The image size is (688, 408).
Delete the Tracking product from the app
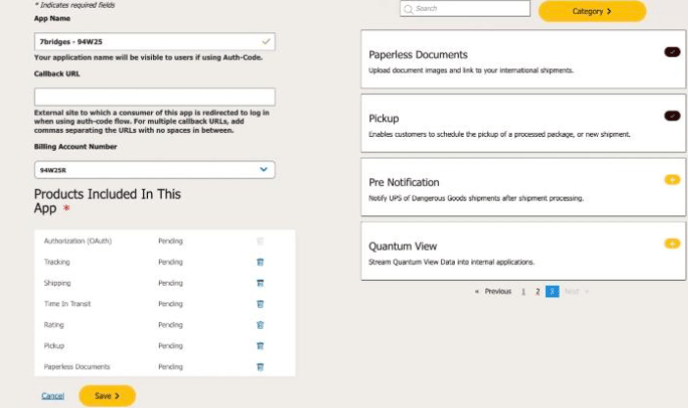[260, 262]
